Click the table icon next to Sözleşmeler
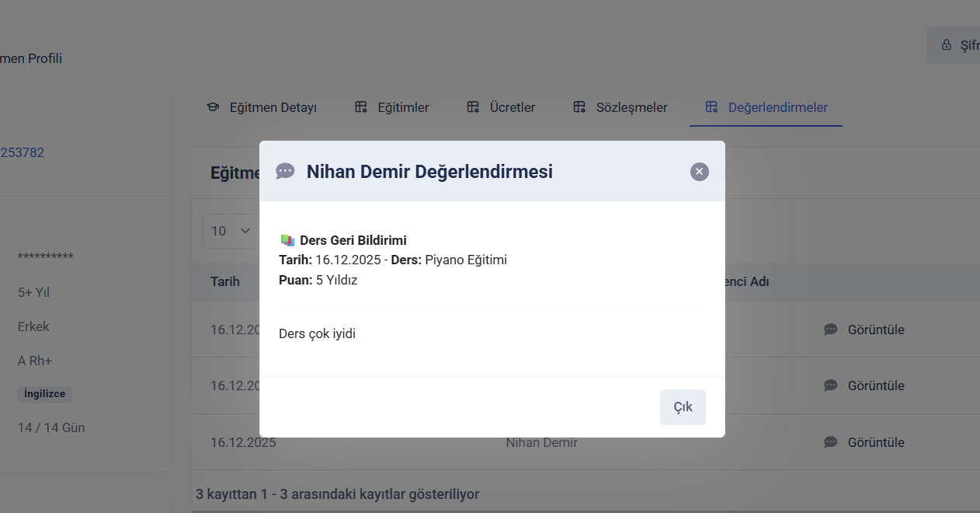 point(579,107)
